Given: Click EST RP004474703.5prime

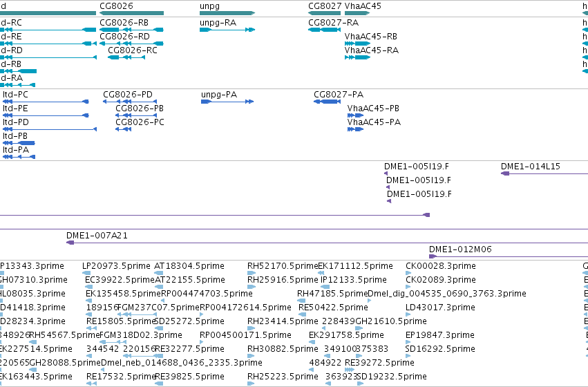Looking at the screenshot, I should coord(207,294).
